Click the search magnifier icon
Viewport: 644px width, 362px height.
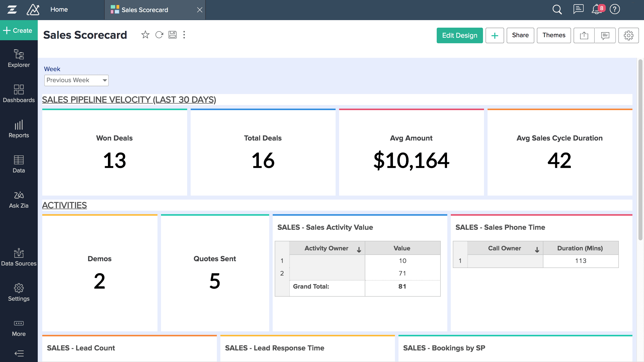(x=557, y=10)
